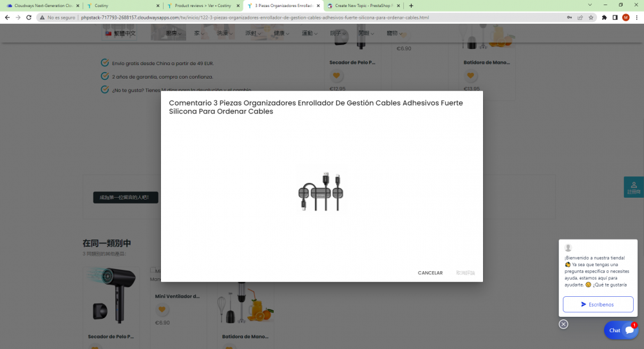Open the browser side panel icon
The image size is (644, 349).
point(615,17)
